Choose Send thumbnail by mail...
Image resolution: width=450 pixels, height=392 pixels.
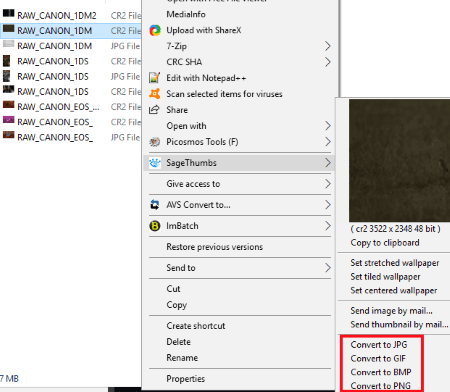(x=399, y=324)
